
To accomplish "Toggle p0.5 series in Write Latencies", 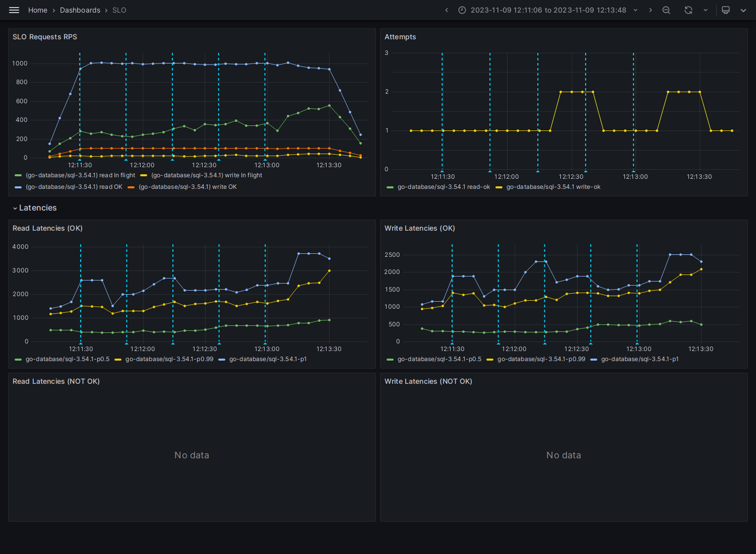I will point(439,359).
